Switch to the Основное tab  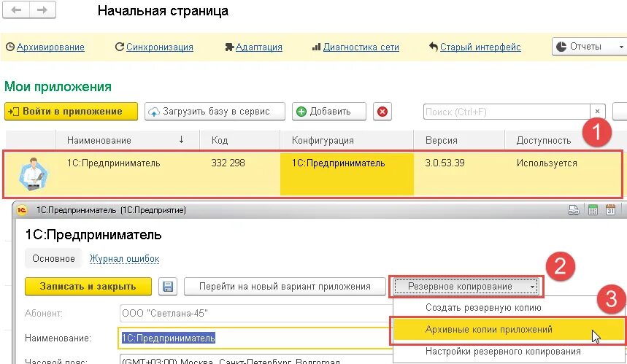[53, 258]
